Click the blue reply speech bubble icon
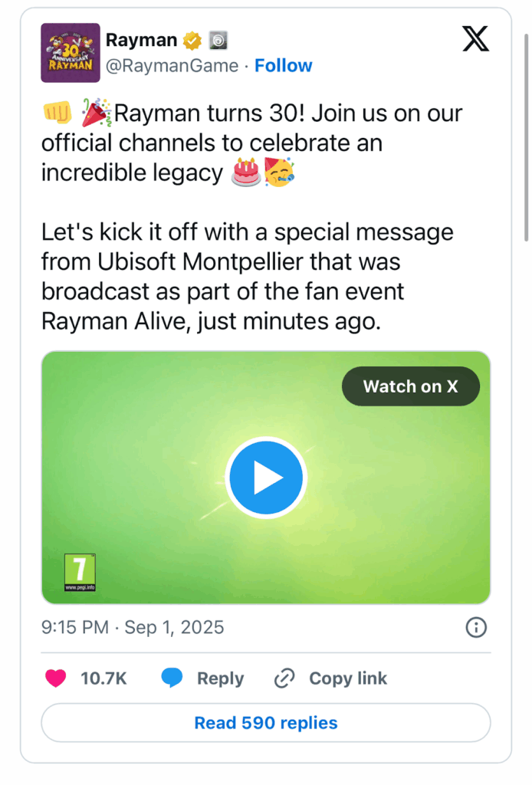This screenshot has width=532, height=785. tap(172, 678)
